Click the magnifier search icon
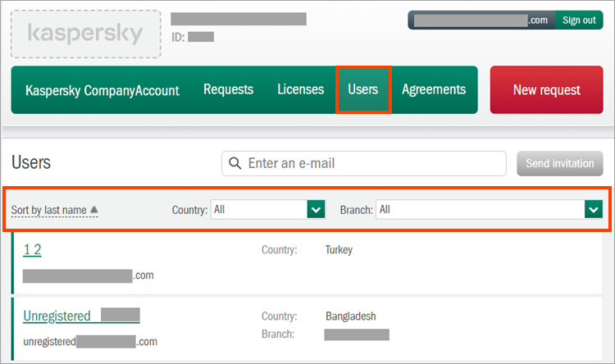Viewport: 615px width, 364px height. (235, 163)
